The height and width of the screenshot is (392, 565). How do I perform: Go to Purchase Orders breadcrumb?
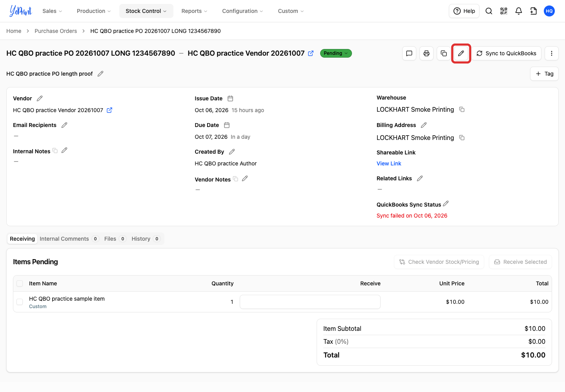pos(56,31)
